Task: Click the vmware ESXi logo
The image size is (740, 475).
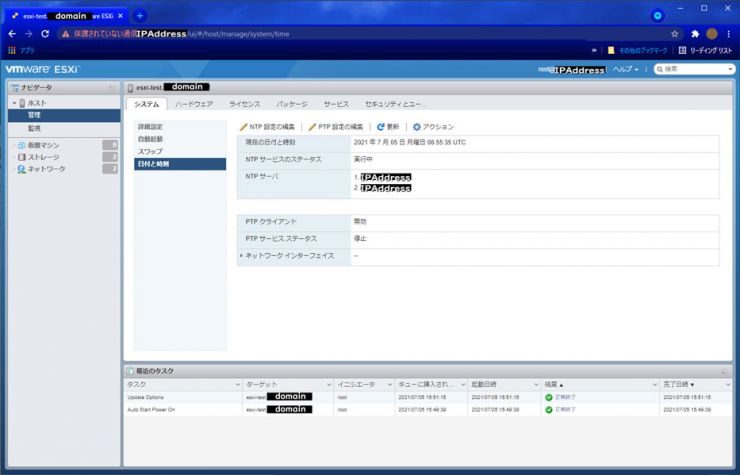Action: coord(42,69)
